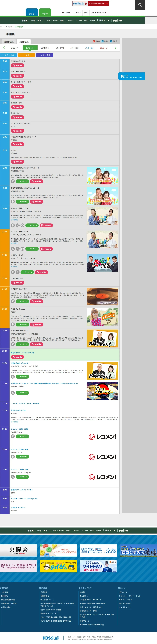
Task: Open the search magnifier icon
Action: coord(140,5)
